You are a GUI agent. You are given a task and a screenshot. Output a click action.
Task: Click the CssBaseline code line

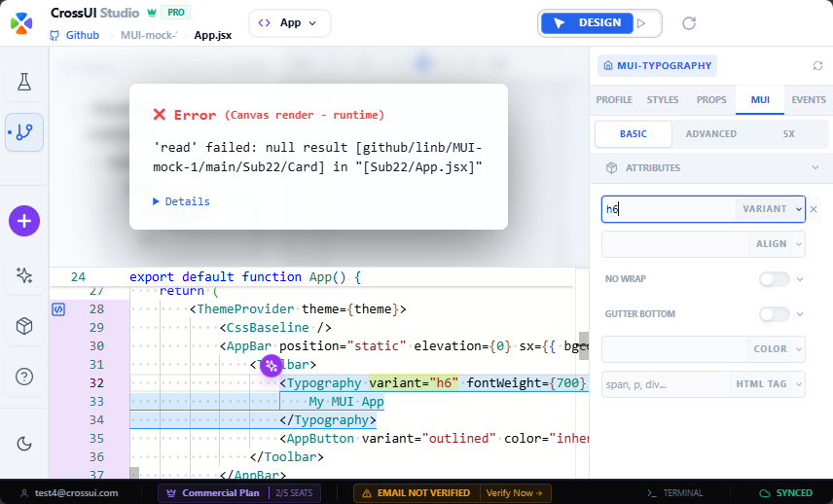click(275, 328)
